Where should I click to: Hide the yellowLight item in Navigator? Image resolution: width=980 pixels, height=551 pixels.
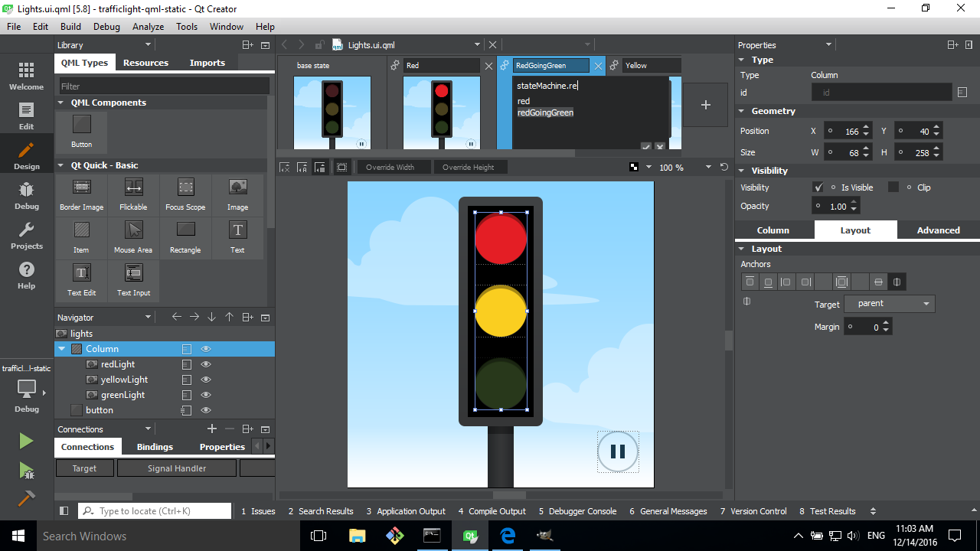point(204,379)
